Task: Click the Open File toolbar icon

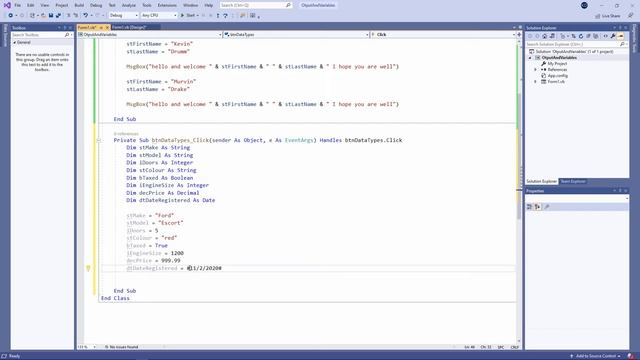Action: [x=43, y=16]
